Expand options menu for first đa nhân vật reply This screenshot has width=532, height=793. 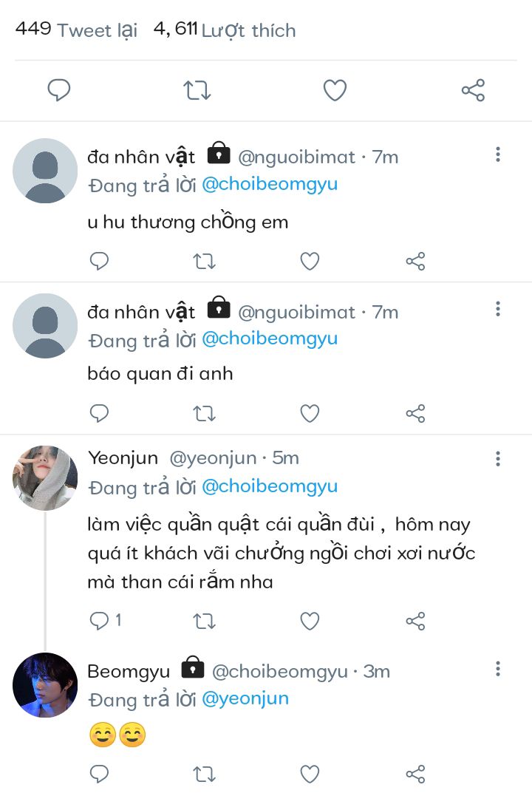pyautogui.click(x=498, y=154)
